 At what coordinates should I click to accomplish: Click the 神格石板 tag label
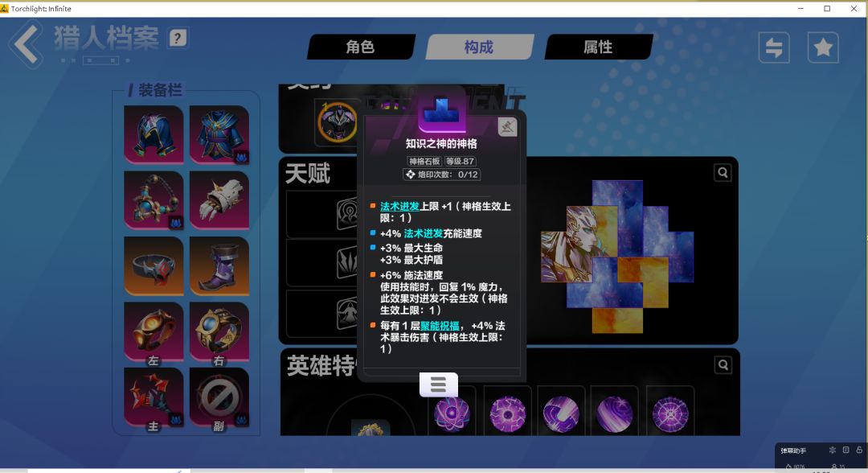pos(424,161)
